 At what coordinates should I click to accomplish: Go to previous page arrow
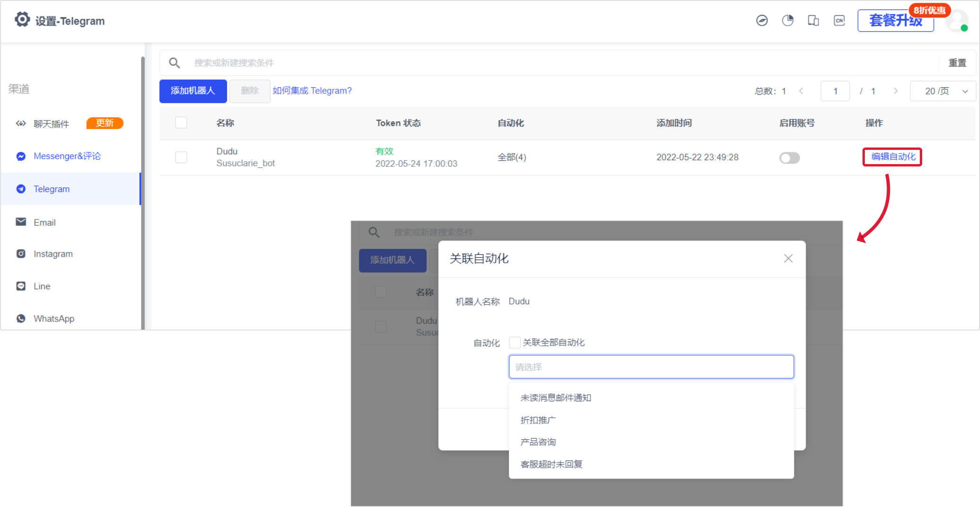801,91
